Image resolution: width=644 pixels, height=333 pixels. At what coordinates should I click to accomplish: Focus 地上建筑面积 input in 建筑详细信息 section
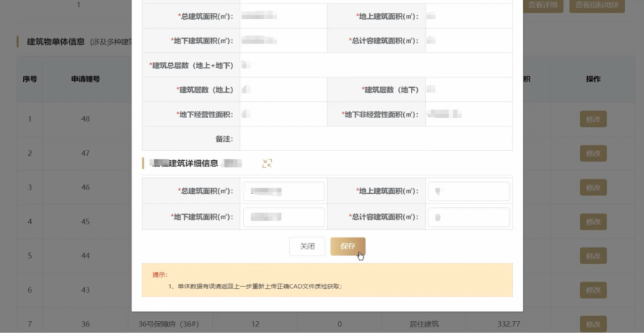[468, 191]
